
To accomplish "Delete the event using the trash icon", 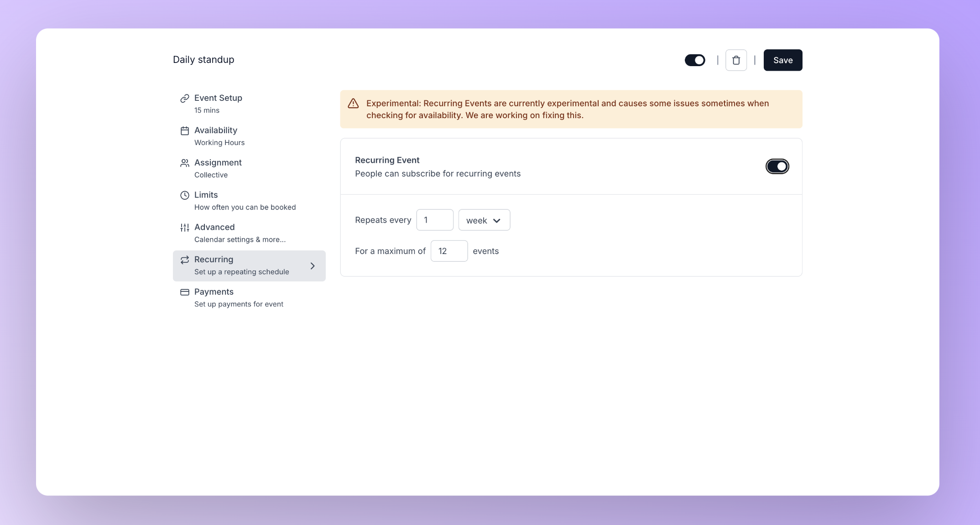I will (x=736, y=60).
